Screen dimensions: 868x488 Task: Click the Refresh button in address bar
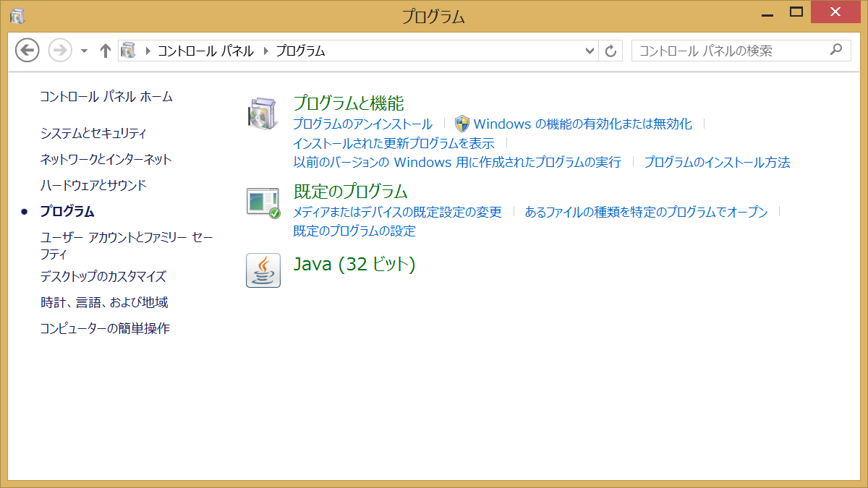click(610, 51)
